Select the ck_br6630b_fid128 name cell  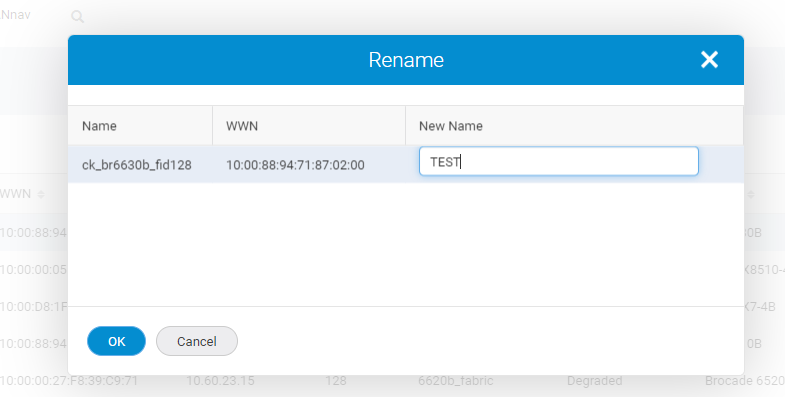(x=137, y=165)
